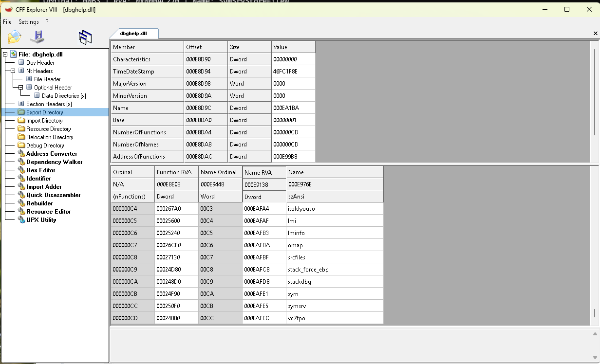The height and width of the screenshot is (364, 600).
Task: Click the File Header node icon
Action: click(29, 79)
